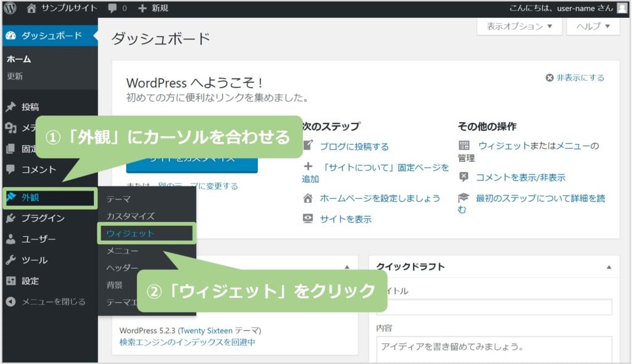632x364 pixels.
Task: Click the メニューを閉じる text label
Action: tap(54, 302)
